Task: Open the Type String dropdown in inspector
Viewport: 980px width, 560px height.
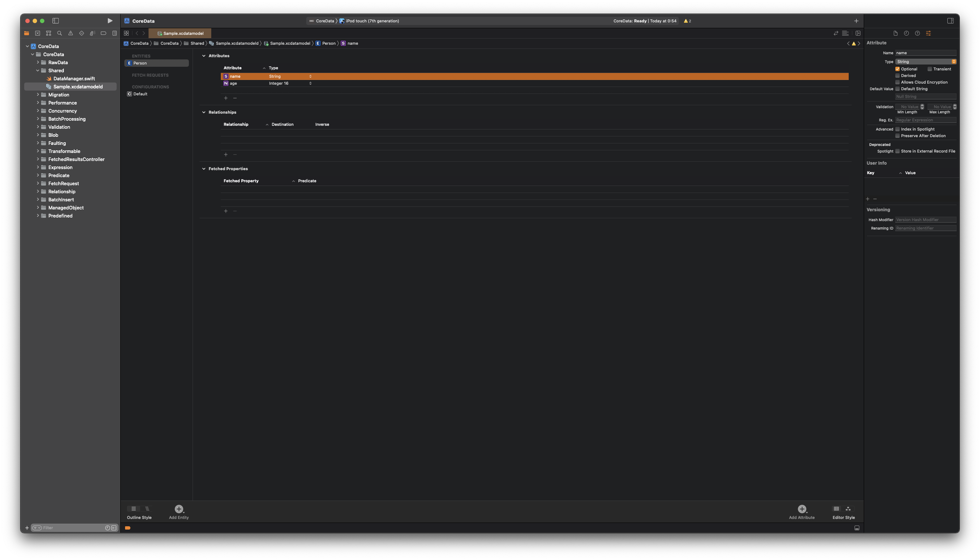Action: point(925,62)
